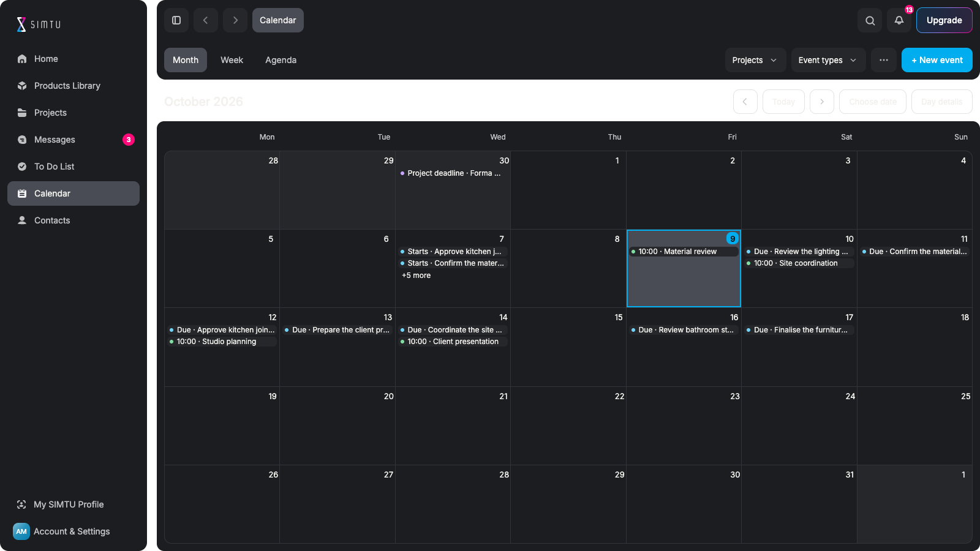
Task: Switch to Week view
Action: click(x=232, y=60)
